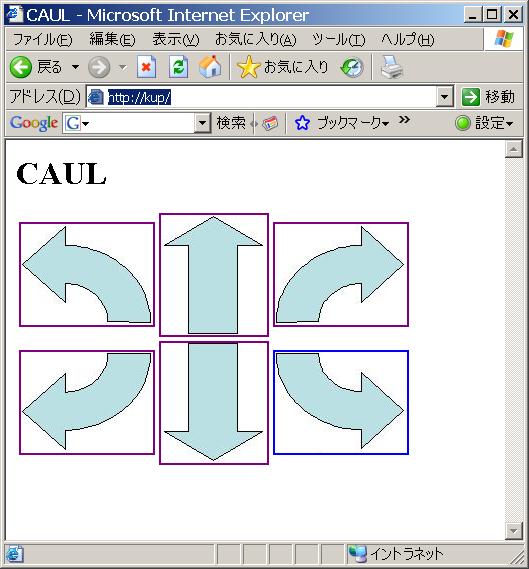Click the Stop page loading icon
This screenshot has width=529, height=569.
pyautogui.click(x=147, y=67)
